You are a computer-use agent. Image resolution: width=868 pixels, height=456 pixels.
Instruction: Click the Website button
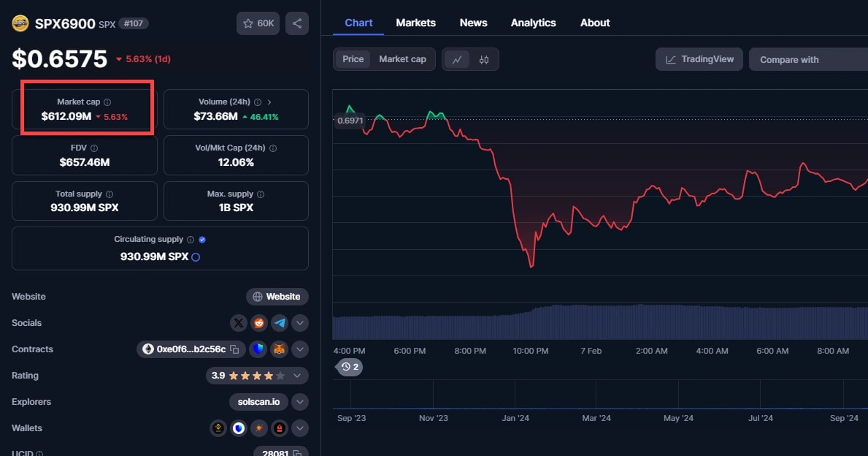277,297
